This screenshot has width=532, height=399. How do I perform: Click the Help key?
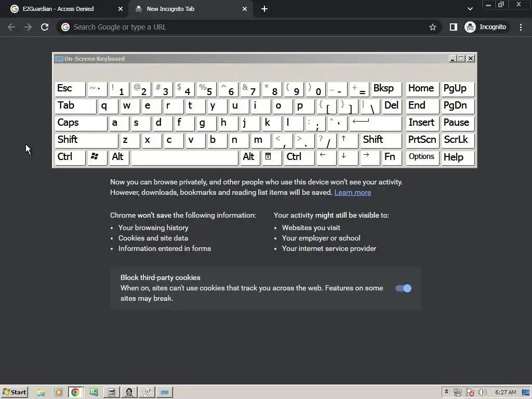click(x=457, y=157)
